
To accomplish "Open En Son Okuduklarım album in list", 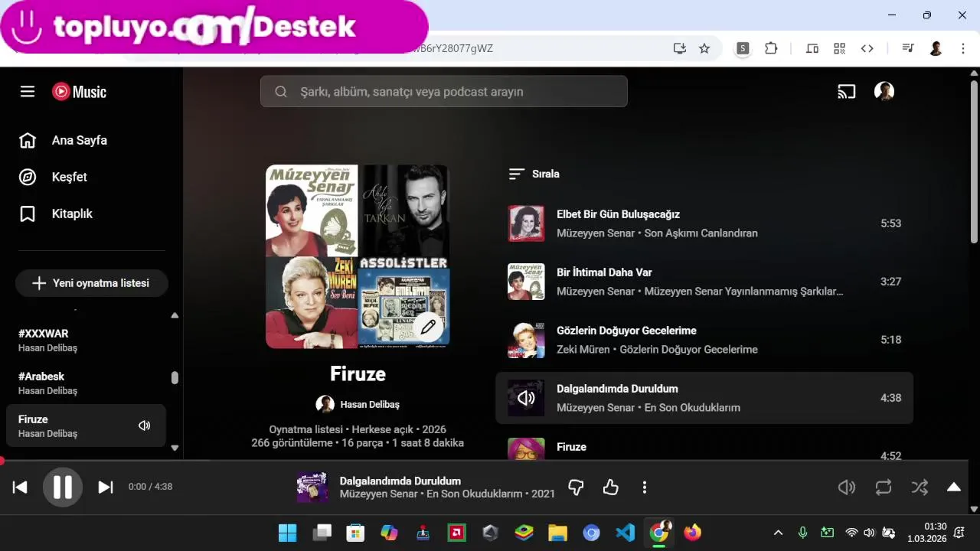I will click(692, 408).
